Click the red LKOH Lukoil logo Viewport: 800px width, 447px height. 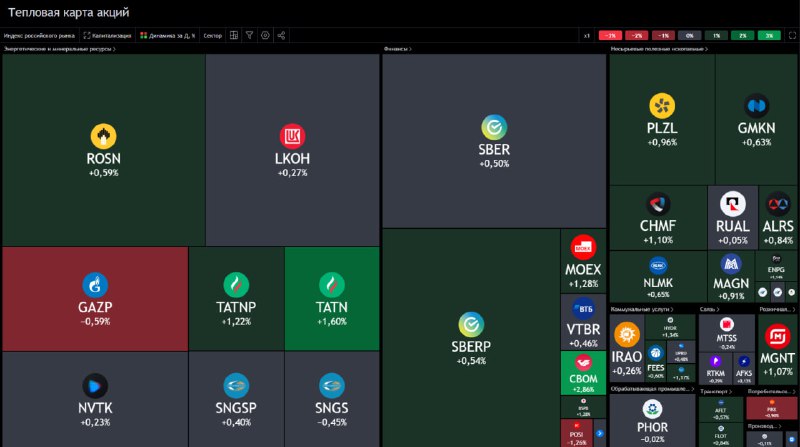click(292, 136)
